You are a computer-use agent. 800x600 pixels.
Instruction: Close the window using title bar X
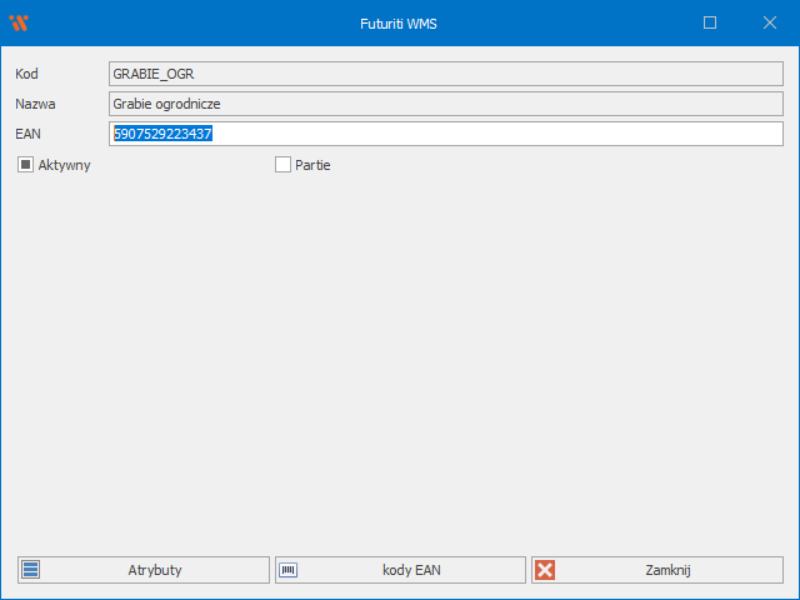[770, 23]
